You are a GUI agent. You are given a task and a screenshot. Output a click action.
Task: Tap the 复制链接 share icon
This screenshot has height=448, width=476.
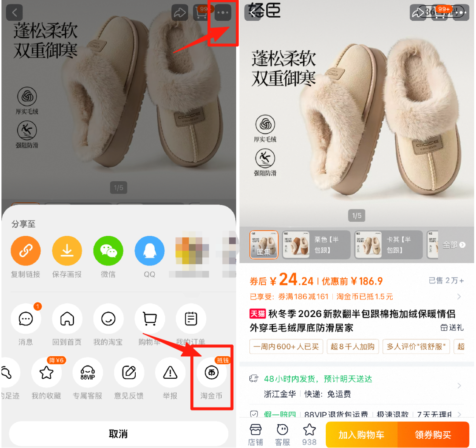coord(26,250)
